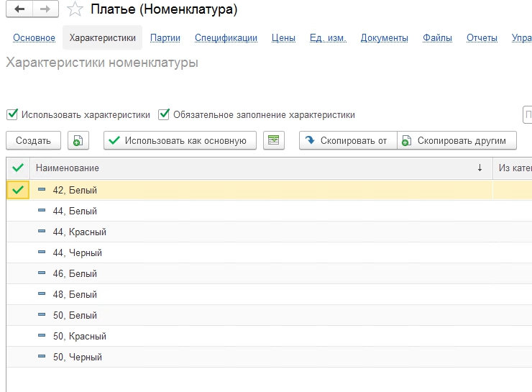Select the 50, Черный characteristic
The image size is (532, 392).
78,357
